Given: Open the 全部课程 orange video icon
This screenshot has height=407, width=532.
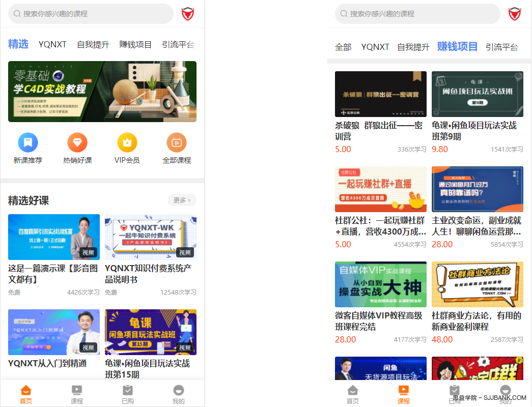Looking at the screenshot, I should click(177, 143).
